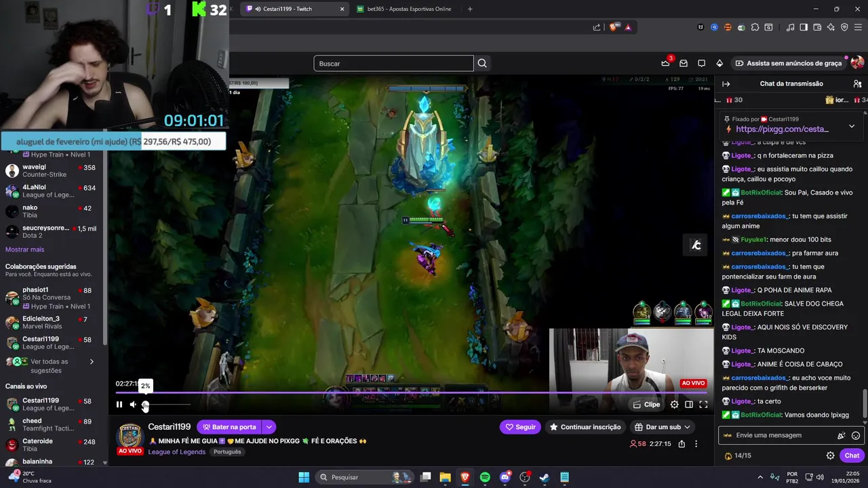This screenshot has width=868, height=488.
Task: Open the Leo AI sparkle icon
Action: 831,27
